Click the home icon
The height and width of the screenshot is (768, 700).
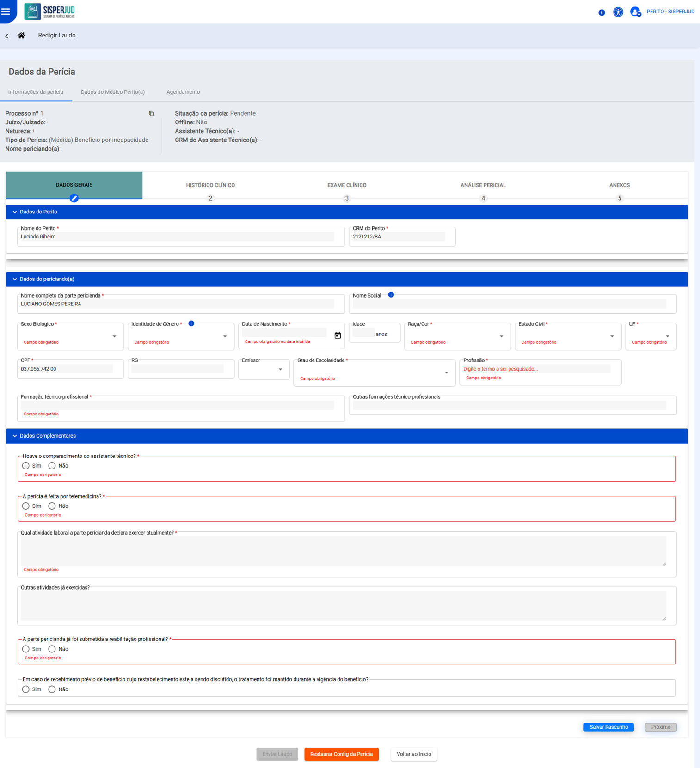tap(21, 36)
